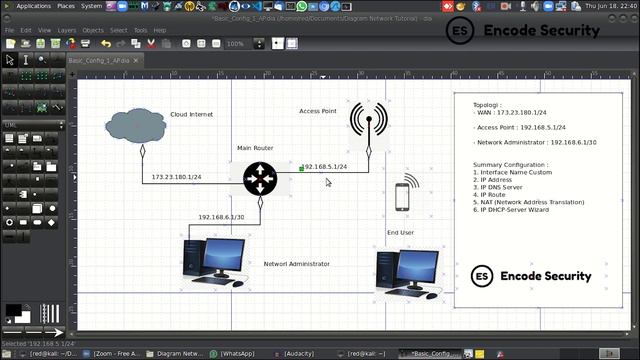Open the Objects menu

pyautogui.click(x=93, y=30)
